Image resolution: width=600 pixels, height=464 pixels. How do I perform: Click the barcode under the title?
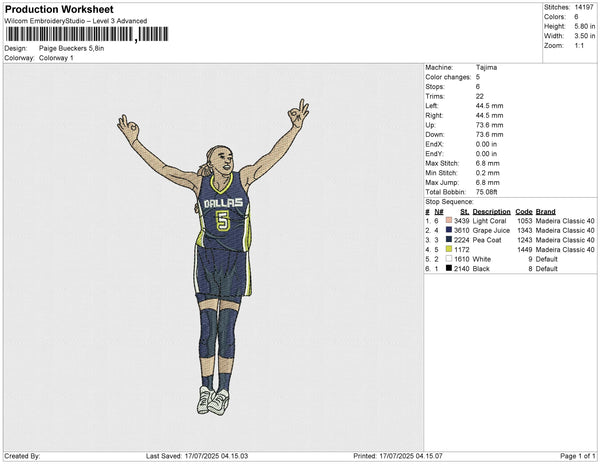pos(87,34)
